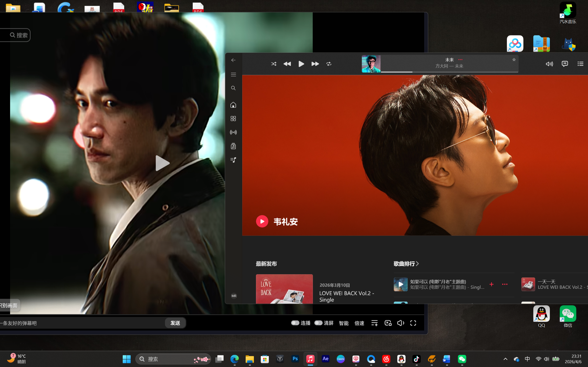Click the repeat icon in music player
This screenshot has width=588, height=367.
(329, 64)
